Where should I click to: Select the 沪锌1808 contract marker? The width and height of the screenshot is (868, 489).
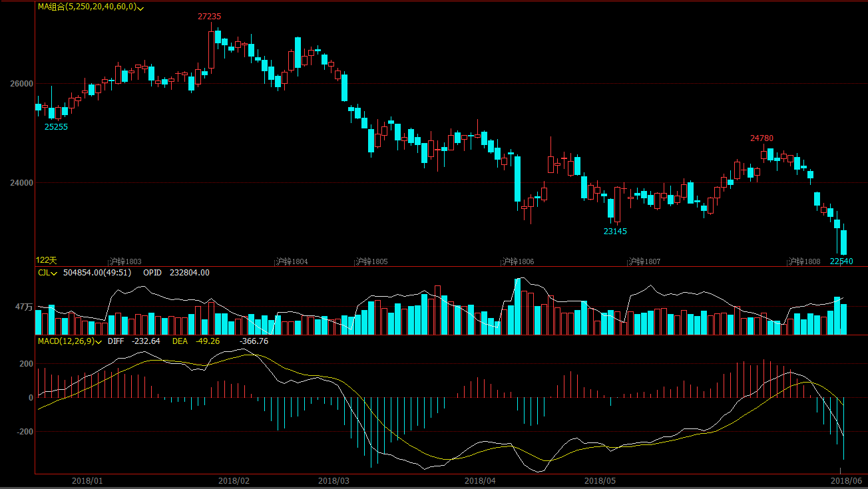804,261
